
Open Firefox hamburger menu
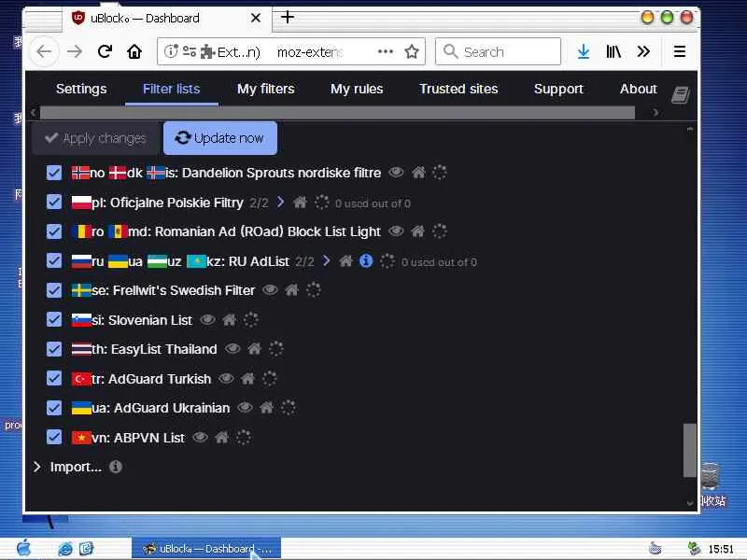pos(680,51)
